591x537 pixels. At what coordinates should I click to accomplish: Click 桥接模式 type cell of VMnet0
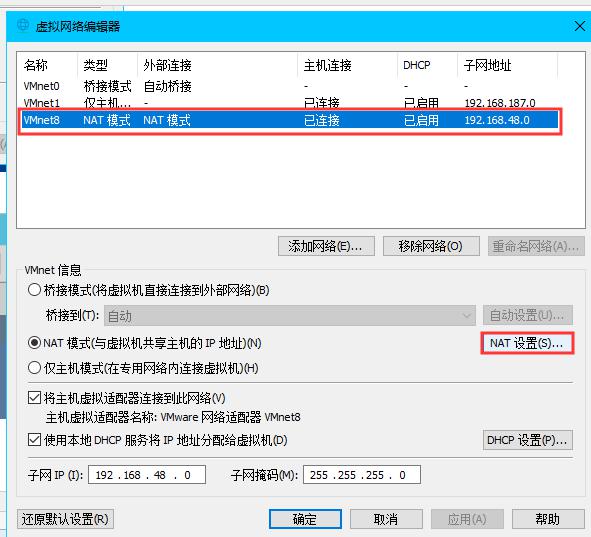(107, 86)
